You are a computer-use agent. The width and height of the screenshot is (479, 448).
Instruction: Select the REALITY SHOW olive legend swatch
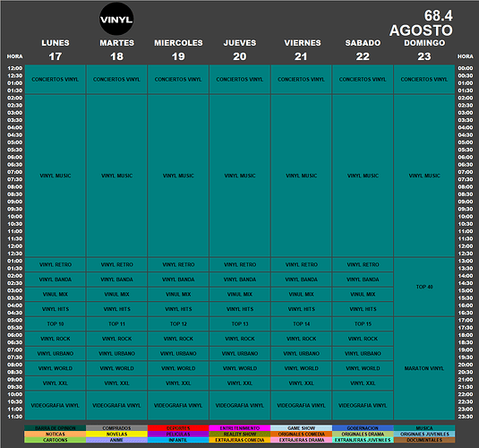point(240,434)
